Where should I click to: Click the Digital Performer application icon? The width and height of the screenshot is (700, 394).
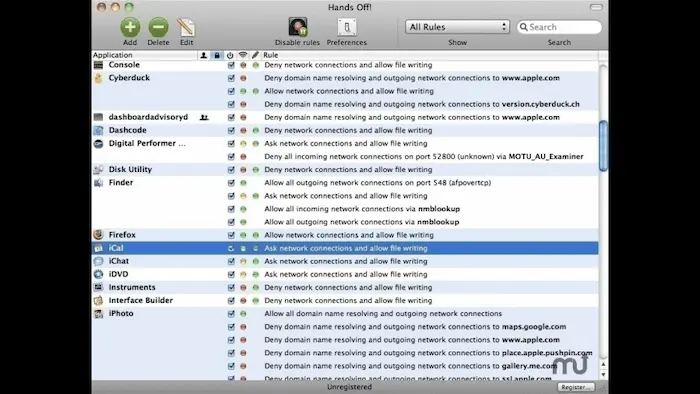[x=98, y=144]
